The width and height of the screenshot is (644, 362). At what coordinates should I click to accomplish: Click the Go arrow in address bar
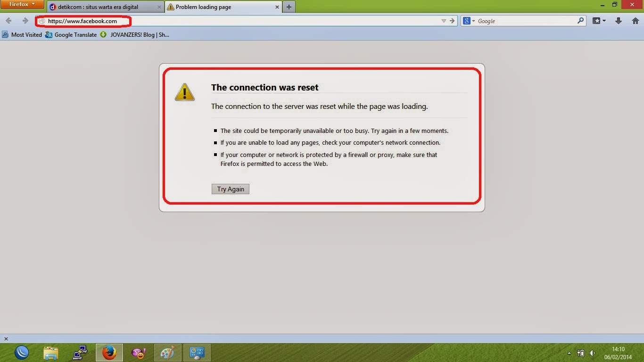pyautogui.click(x=452, y=21)
